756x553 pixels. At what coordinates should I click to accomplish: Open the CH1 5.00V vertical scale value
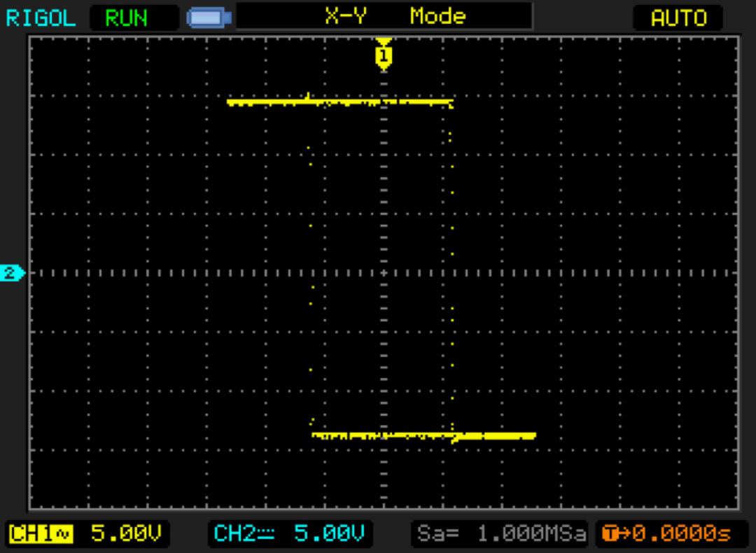click(x=127, y=534)
